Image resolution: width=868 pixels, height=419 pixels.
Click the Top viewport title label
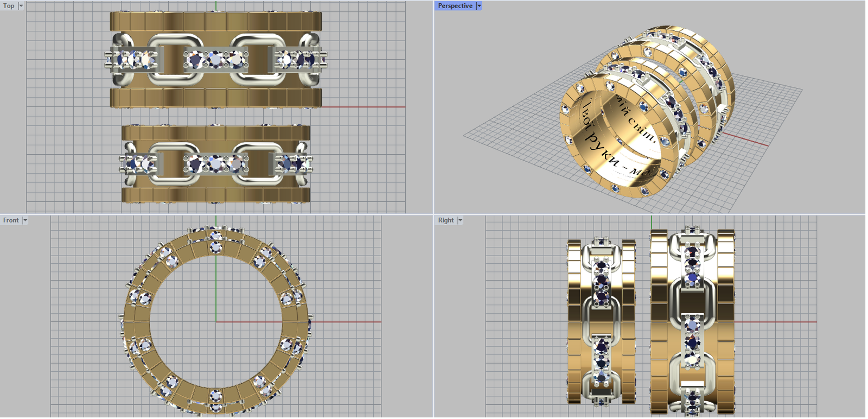click(x=9, y=6)
